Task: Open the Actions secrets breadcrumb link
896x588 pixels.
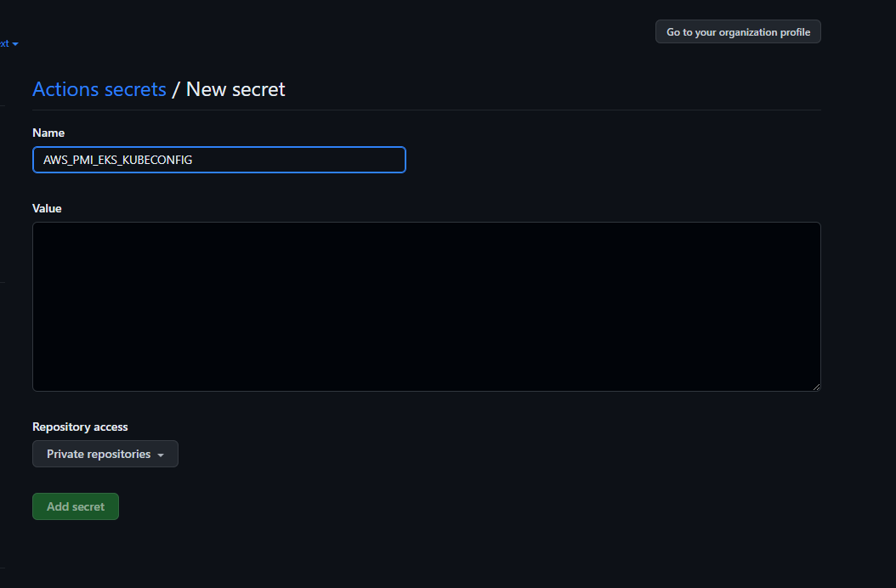Action: [x=99, y=89]
